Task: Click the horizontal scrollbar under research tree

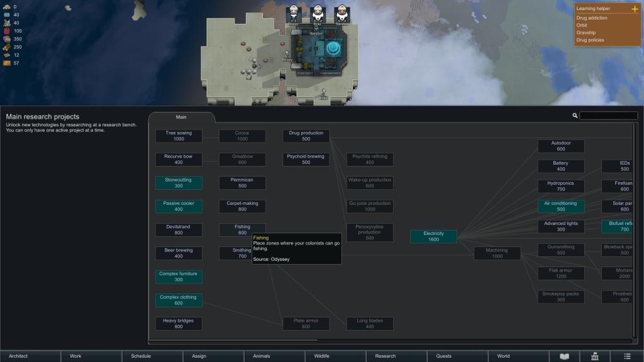Action: point(233,341)
